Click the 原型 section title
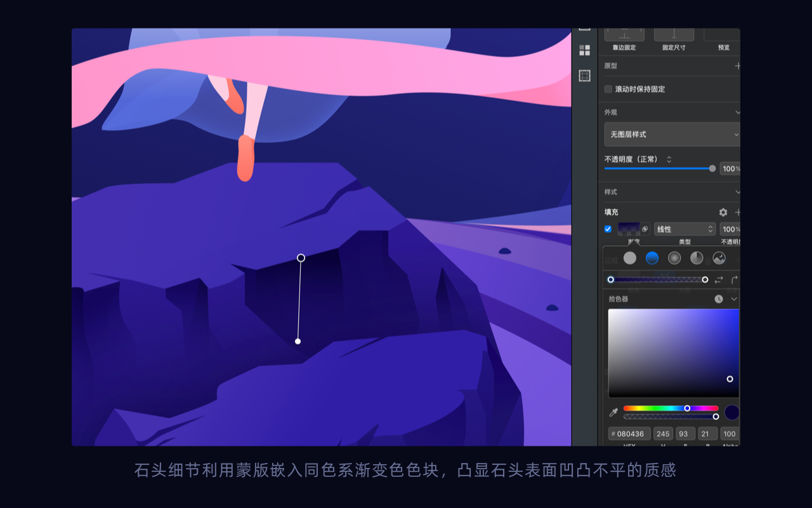Image resolution: width=812 pixels, height=508 pixels. (x=610, y=65)
